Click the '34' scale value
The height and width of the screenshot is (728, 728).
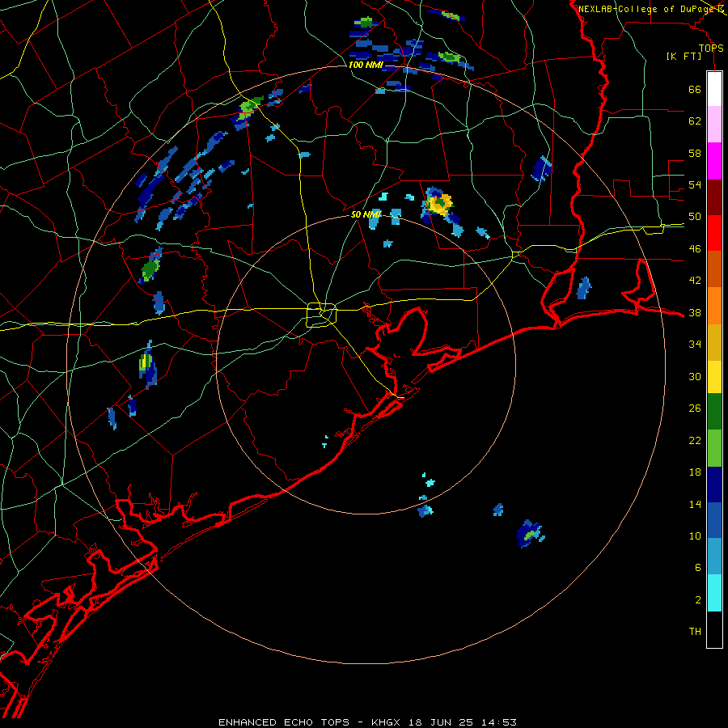[x=695, y=345]
